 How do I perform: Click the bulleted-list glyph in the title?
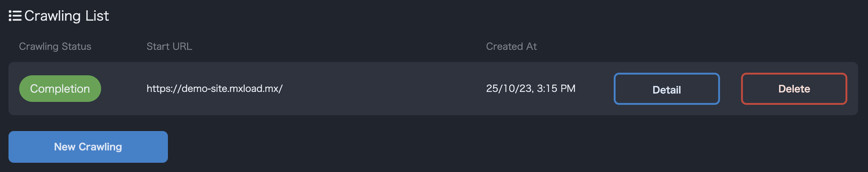(15, 16)
